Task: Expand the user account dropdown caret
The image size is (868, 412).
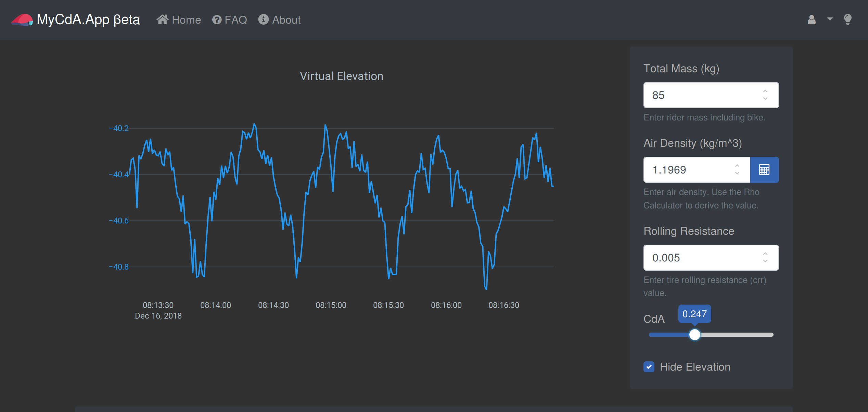Action: pyautogui.click(x=830, y=19)
